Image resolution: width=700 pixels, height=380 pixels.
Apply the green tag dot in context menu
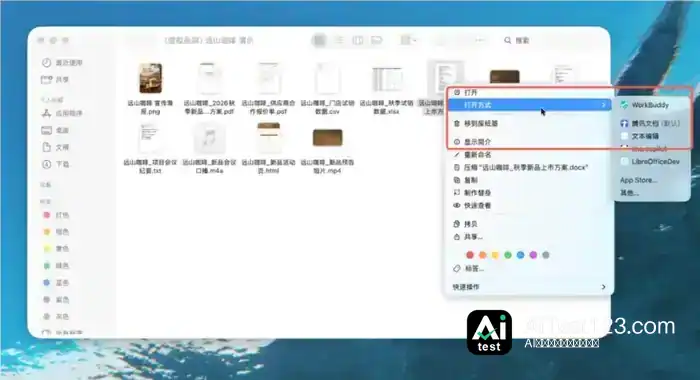point(508,255)
